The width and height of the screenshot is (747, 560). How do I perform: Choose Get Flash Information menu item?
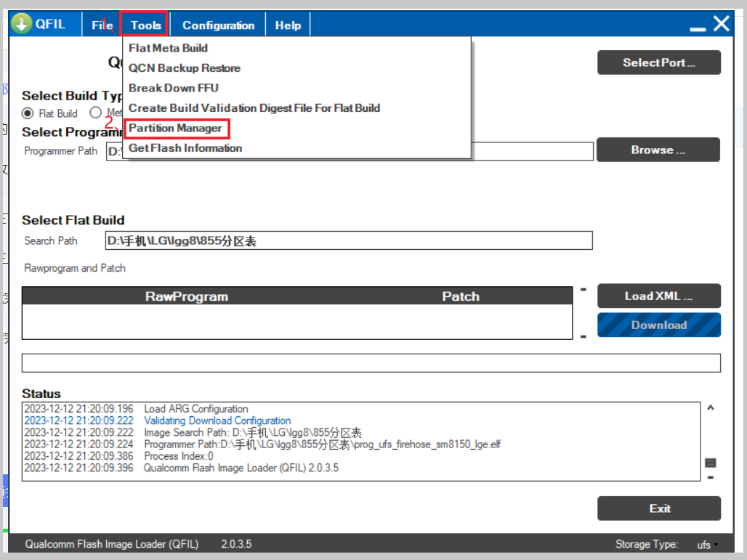pos(185,148)
